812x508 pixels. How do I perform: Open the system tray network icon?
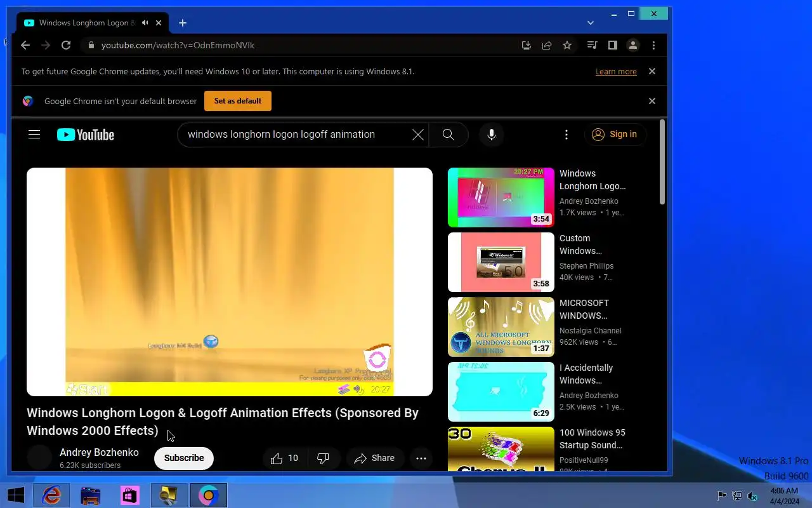click(x=737, y=496)
